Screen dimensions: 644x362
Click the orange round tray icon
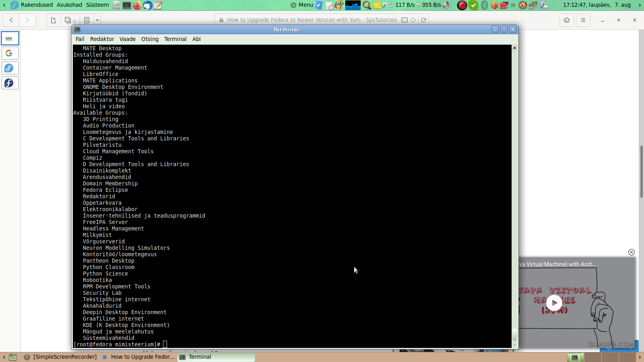point(523,5)
